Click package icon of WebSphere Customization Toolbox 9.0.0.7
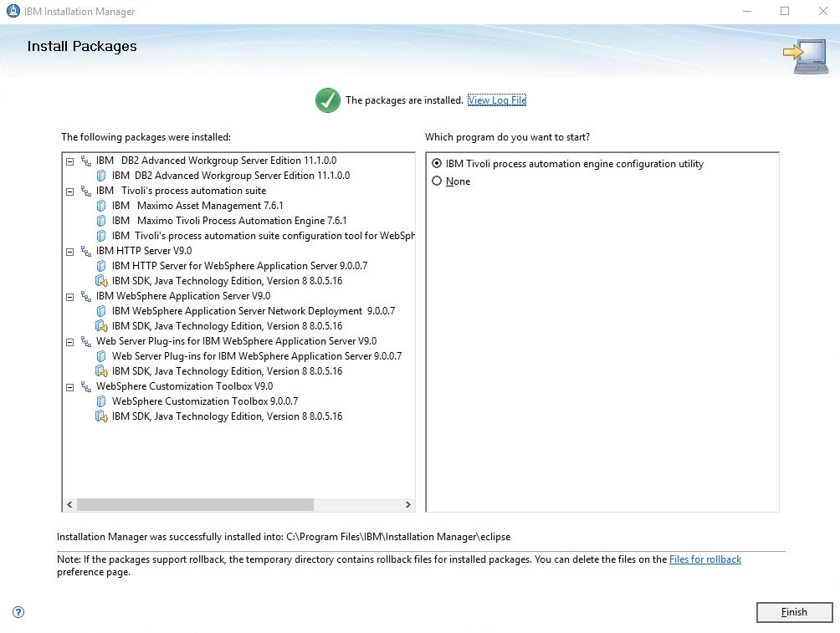Viewport: 840px width, 633px height. coord(101,401)
